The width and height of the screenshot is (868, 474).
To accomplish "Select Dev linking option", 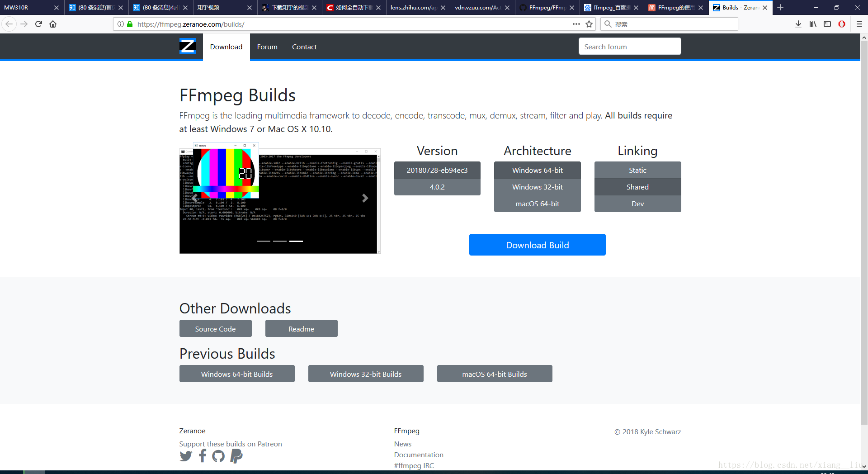I will pos(637,204).
